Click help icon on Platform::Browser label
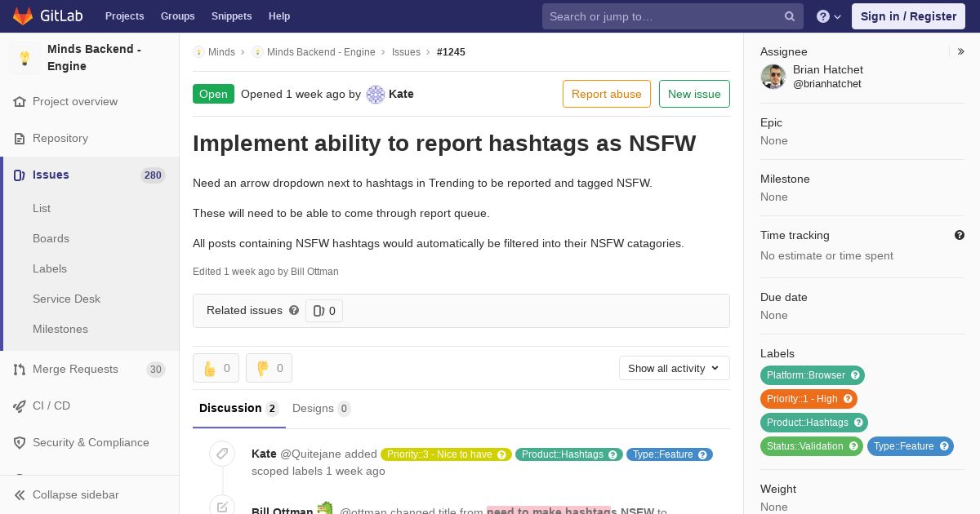This screenshot has height=514, width=980. [x=855, y=375]
